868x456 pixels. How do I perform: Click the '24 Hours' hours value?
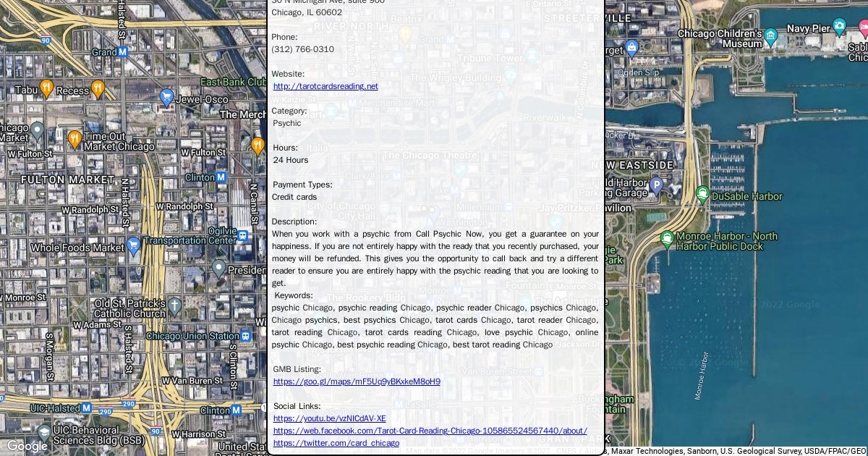click(291, 160)
